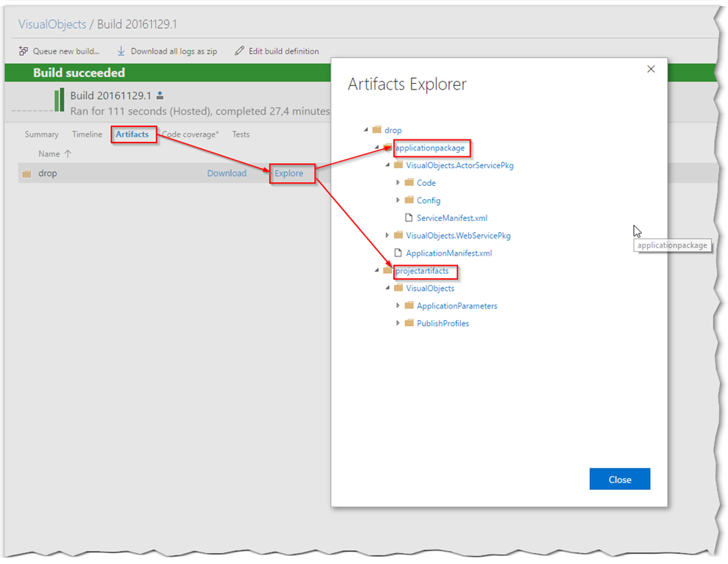
Task: Click the Download all logs arrow icon
Action: pos(121,51)
